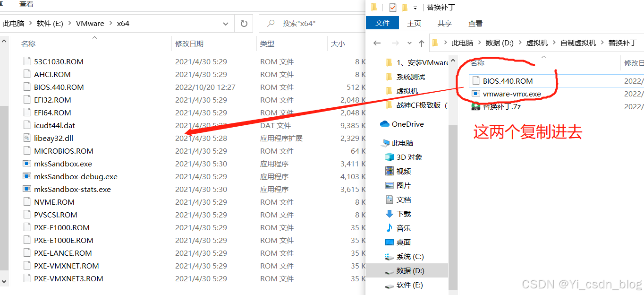This screenshot has height=295, width=644.
Task: Open 下载 folder in navigation pane
Action: click(x=398, y=214)
